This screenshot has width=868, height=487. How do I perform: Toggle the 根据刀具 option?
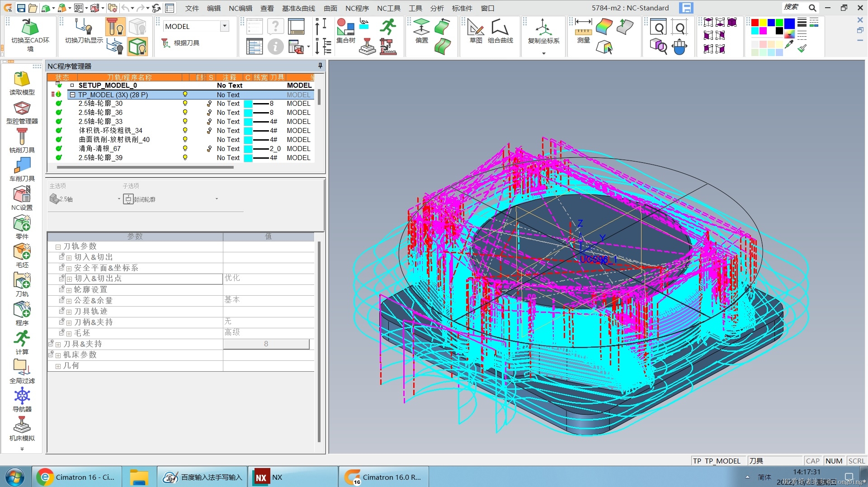[x=180, y=43]
